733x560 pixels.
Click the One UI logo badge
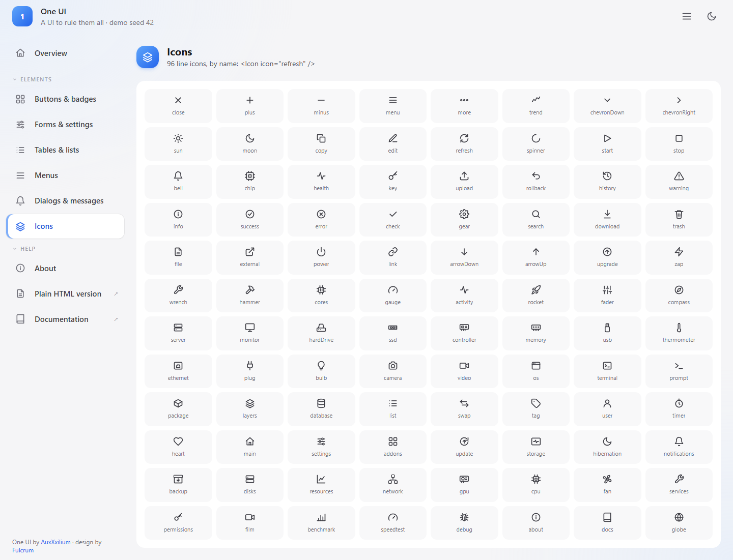point(22,16)
